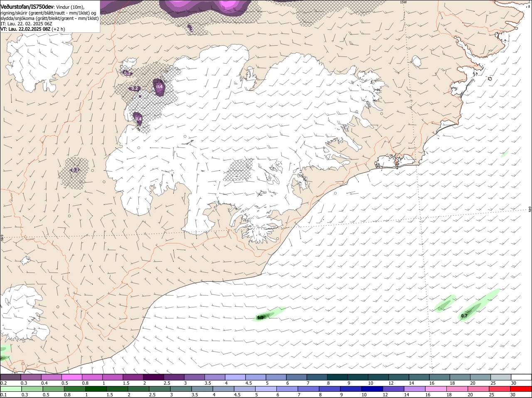The image size is (532, 398).
Task: Select the dusky mauve 0.2 swatch in upper legend
Action: [10, 377]
